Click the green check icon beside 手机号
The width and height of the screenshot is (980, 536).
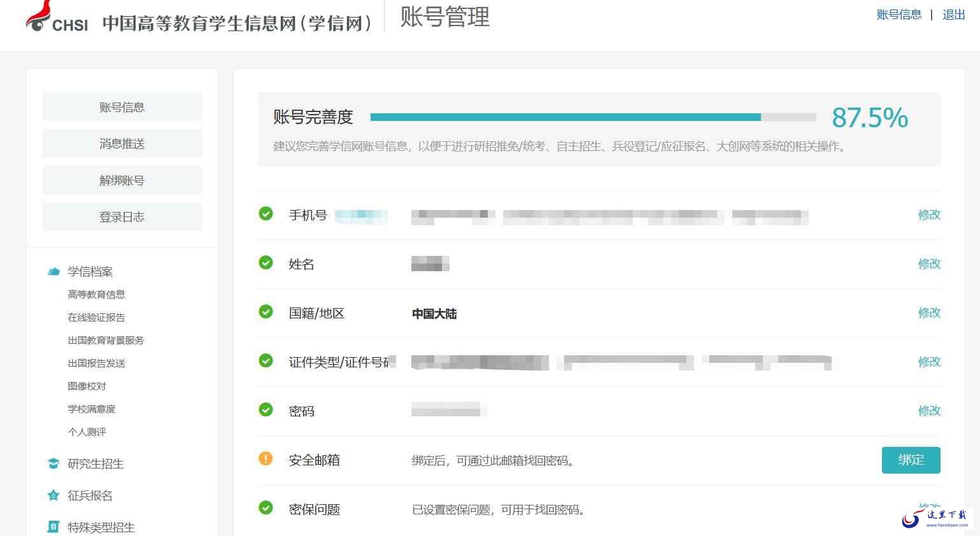click(266, 214)
